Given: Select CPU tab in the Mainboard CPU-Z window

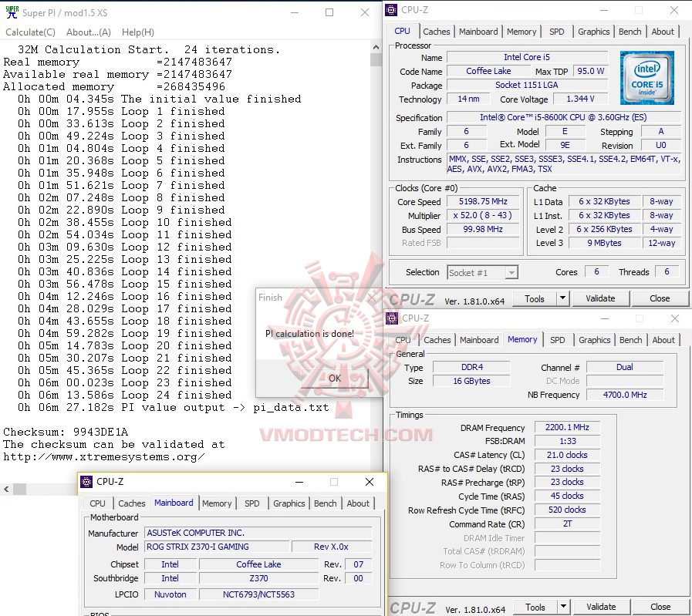Looking at the screenshot, I should (97, 503).
